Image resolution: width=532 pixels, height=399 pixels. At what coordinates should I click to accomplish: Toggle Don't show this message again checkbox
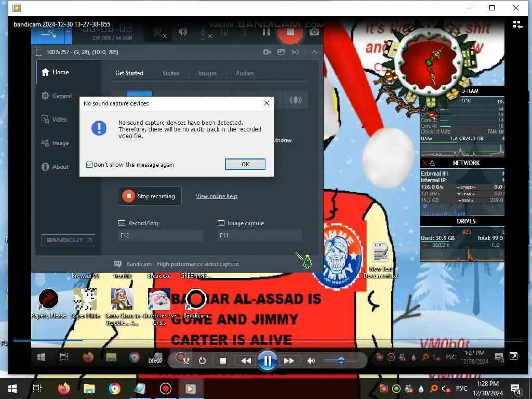(89, 165)
